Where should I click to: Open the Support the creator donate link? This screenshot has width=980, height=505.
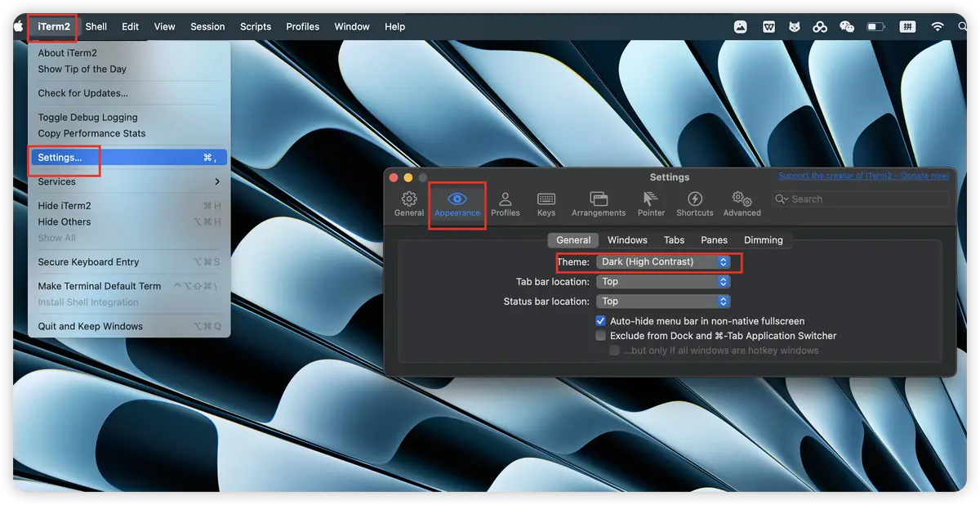point(864,176)
